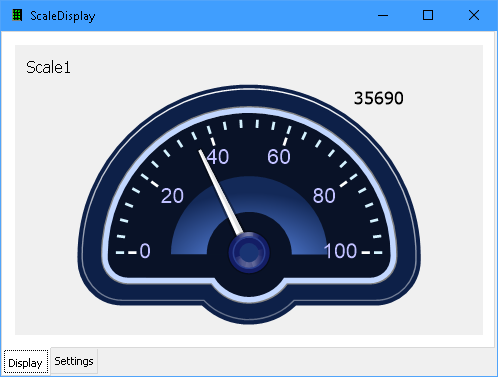Click the dashed tick line beside 100
The height and width of the screenshot is (377, 498).
372,253
